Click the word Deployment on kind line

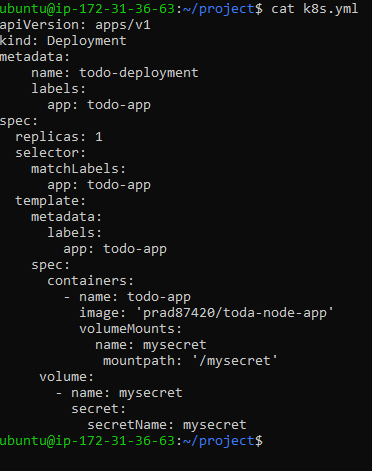87,41
